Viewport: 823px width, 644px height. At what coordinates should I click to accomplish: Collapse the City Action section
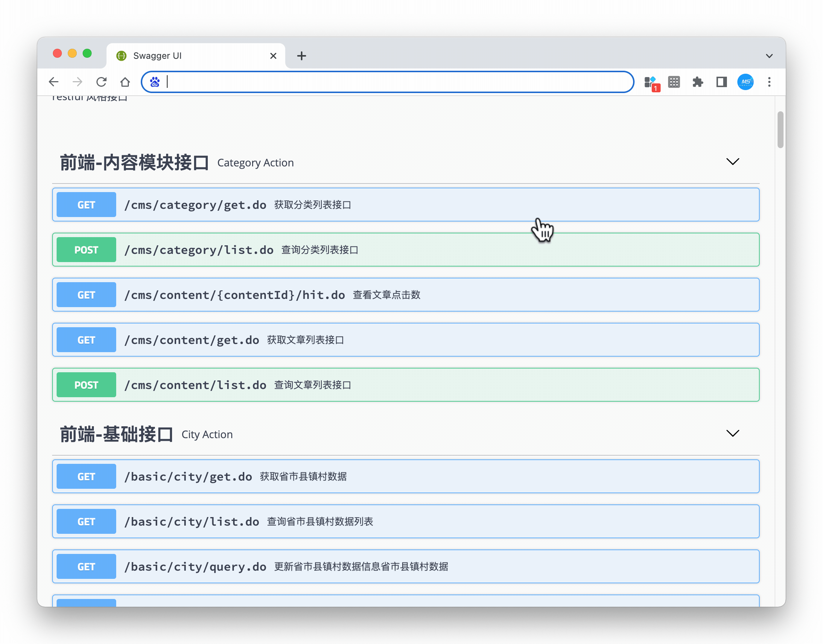[x=733, y=433]
